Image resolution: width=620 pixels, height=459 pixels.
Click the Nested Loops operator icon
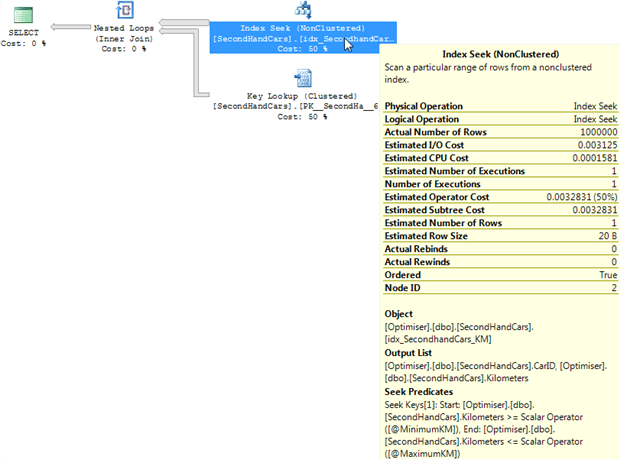[x=125, y=10]
